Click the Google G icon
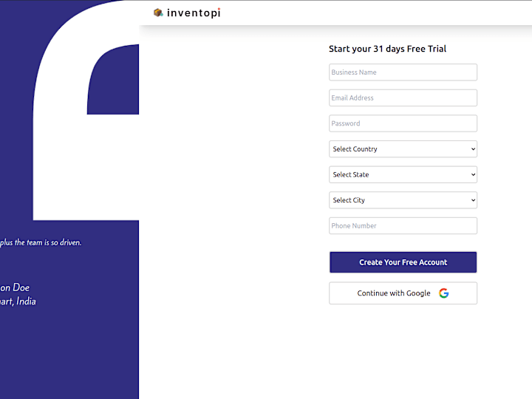The width and height of the screenshot is (532, 399). click(x=443, y=293)
